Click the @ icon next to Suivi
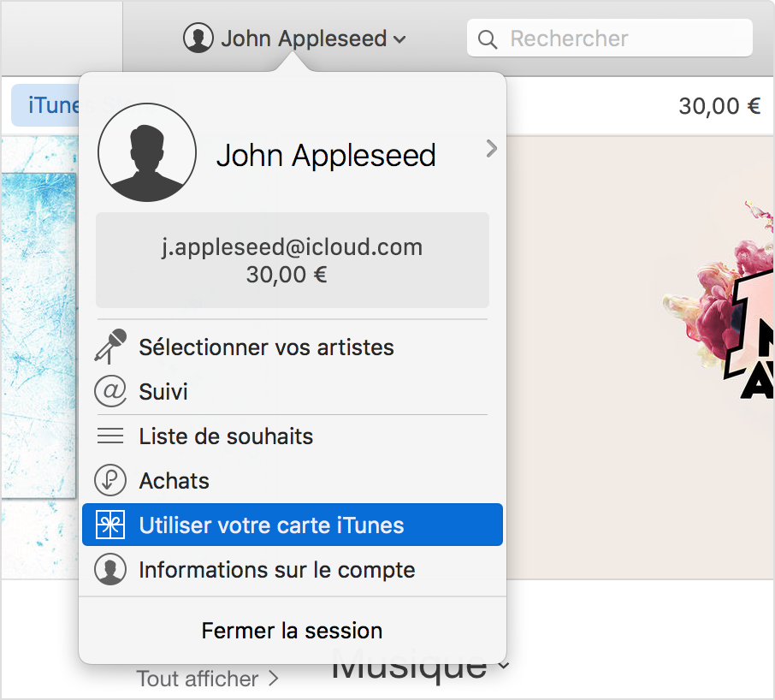775x700 pixels. [x=109, y=392]
